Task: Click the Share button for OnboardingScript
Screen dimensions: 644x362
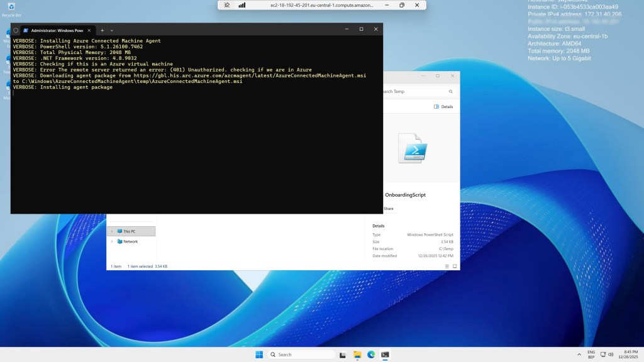Action: (388, 209)
